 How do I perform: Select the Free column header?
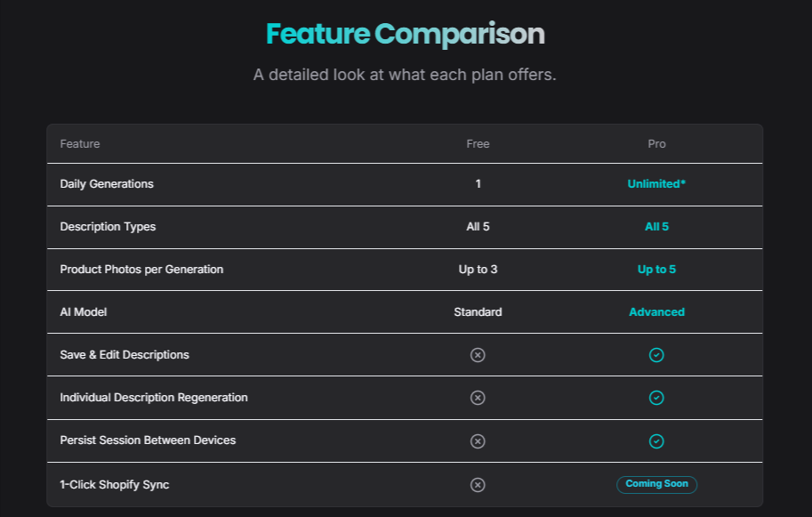(478, 144)
